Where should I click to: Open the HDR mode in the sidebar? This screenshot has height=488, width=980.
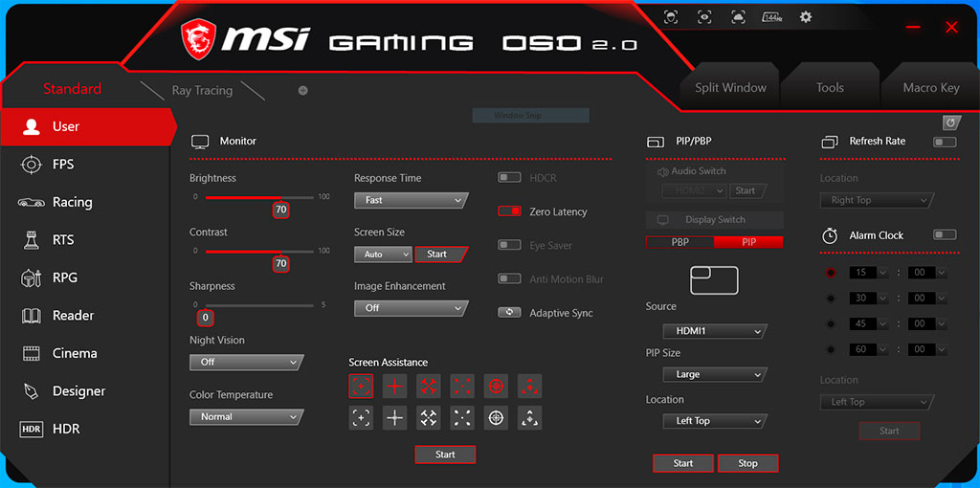[x=84, y=430]
